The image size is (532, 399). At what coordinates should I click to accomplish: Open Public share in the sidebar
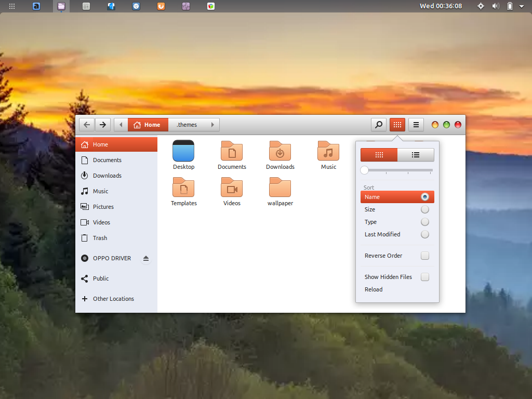click(x=116, y=279)
